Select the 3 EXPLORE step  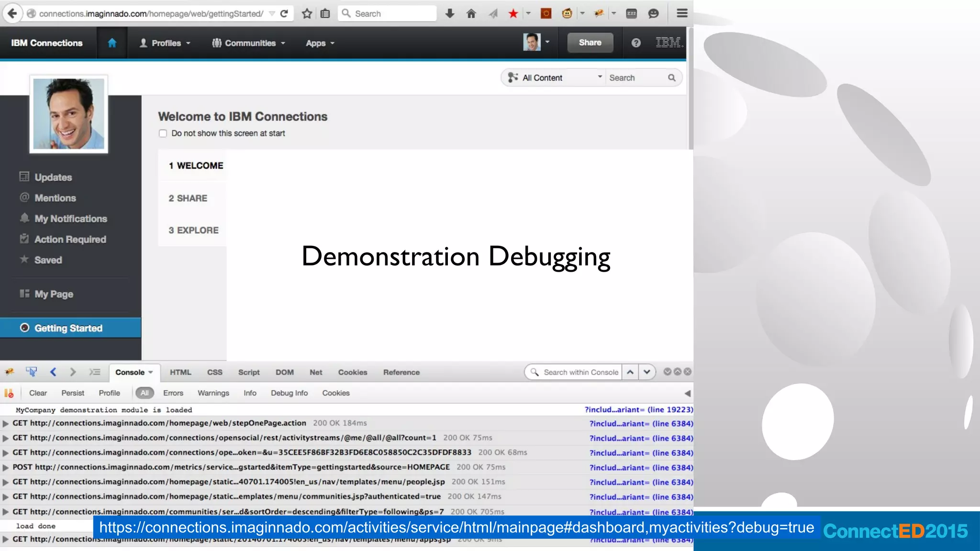tap(193, 230)
